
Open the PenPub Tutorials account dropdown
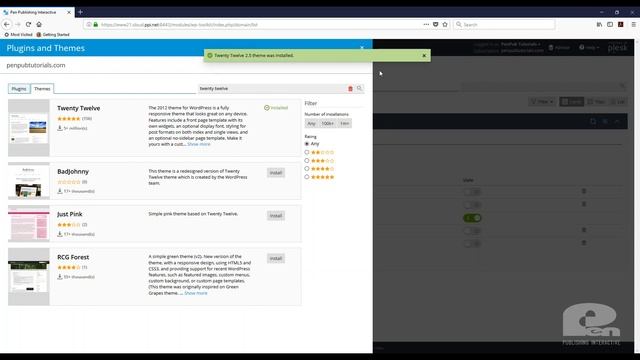click(x=521, y=44)
